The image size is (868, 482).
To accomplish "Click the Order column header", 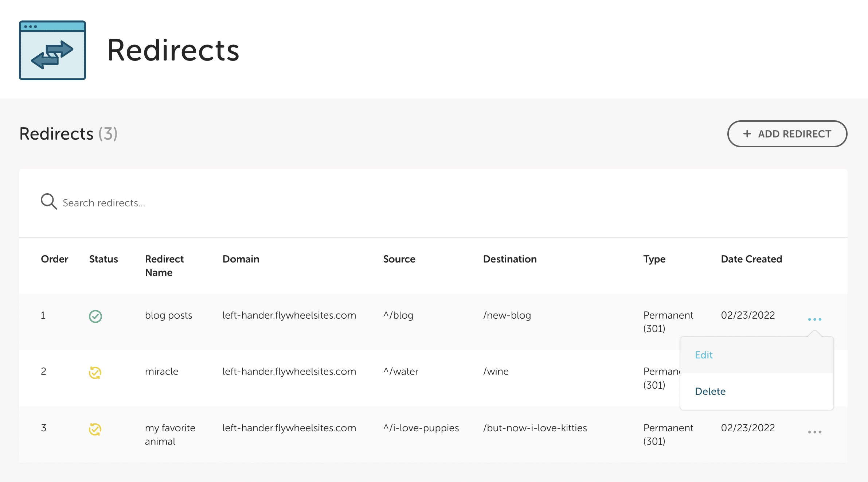I will [55, 259].
